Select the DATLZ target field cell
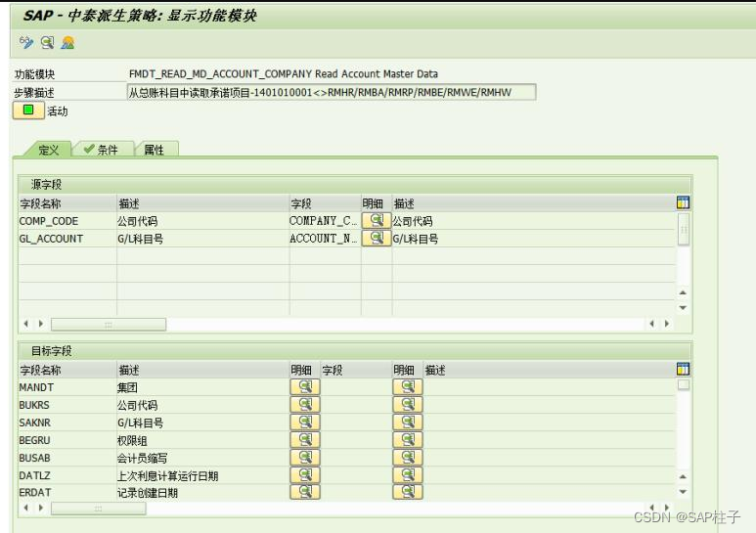Image resolution: width=756 pixels, height=533 pixels. pos(67,475)
